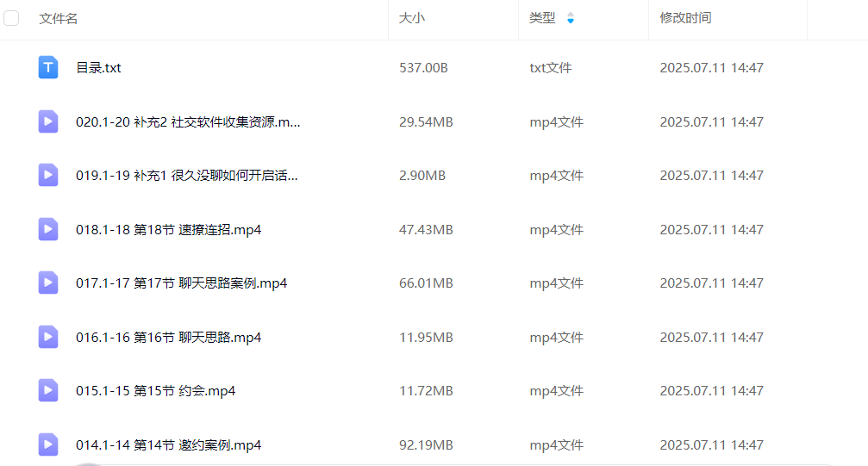Screen dimensions: 868x466
Task: Open 017.1-17 第17节 聊天思路案例.mp4 file name
Action: click(x=181, y=283)
